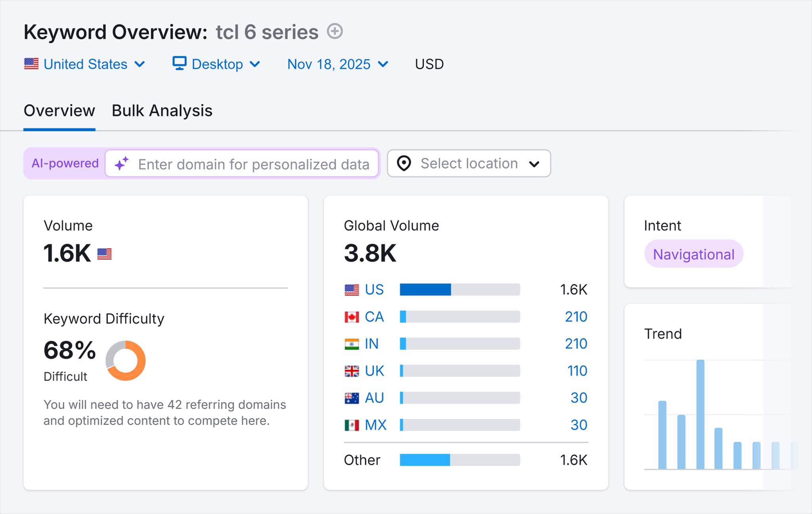Screen dimensions: 812x514
Task: Click the India flag icon
Action: [352, 344]
